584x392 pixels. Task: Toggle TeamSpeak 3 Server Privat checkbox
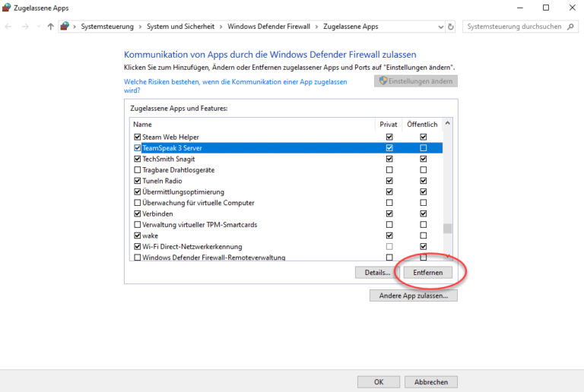pyautogui.click(x=389, y=148)
